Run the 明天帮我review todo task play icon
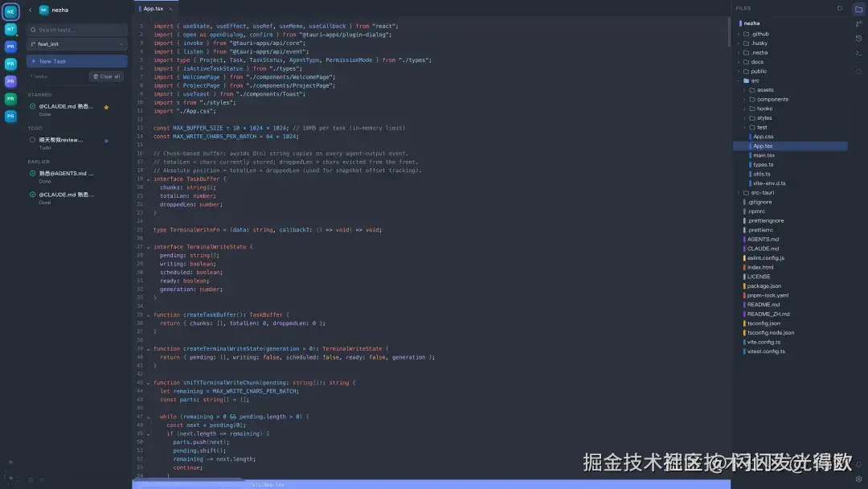 tap(106, 141)
